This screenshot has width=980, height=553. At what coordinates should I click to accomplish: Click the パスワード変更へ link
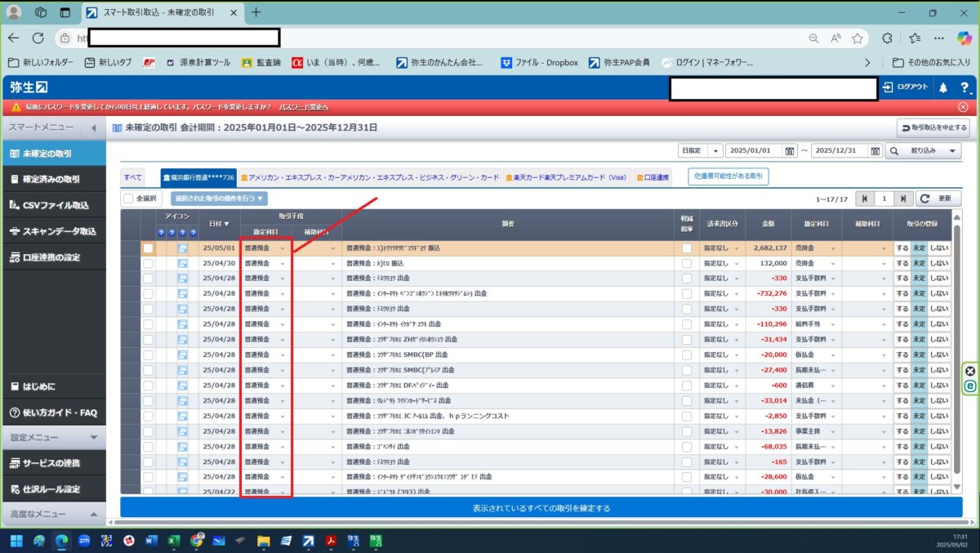pos(304,107)
